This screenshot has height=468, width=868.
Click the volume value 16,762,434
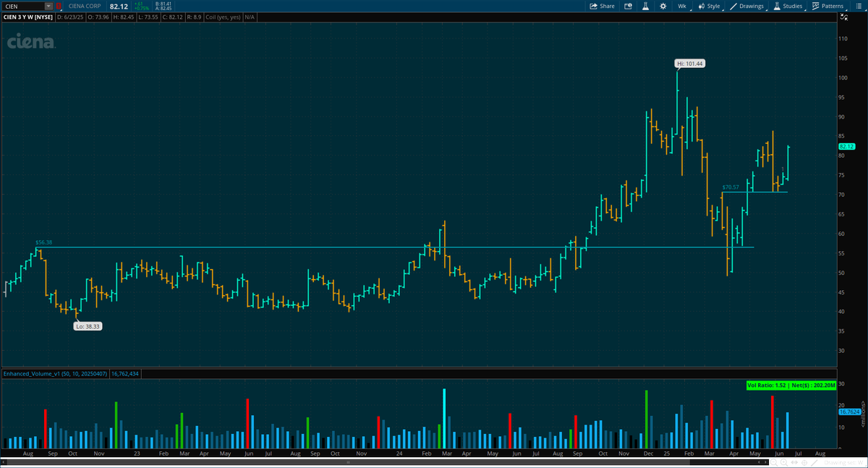pos(125,374)
